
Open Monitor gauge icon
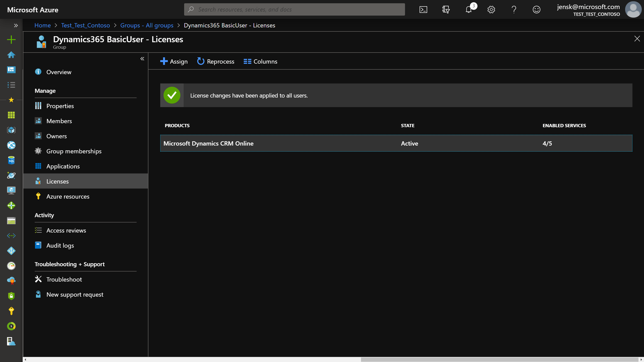(11, 266)
